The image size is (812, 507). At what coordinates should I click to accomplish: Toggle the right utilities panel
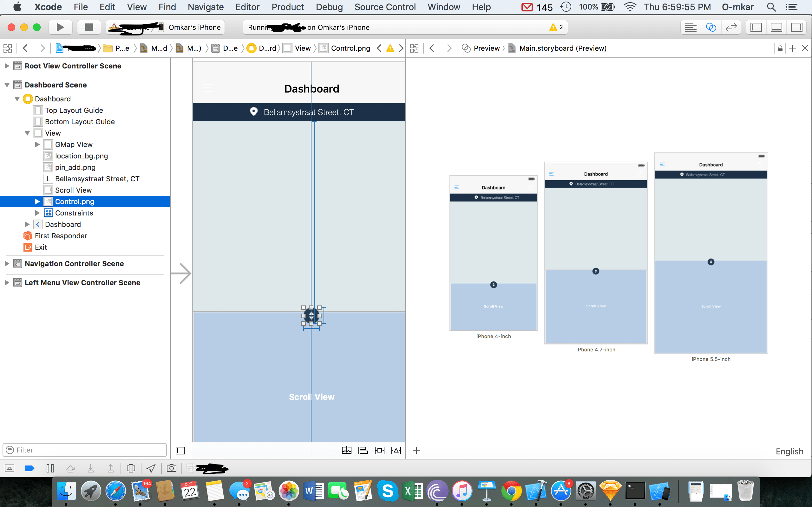[797, 27]
